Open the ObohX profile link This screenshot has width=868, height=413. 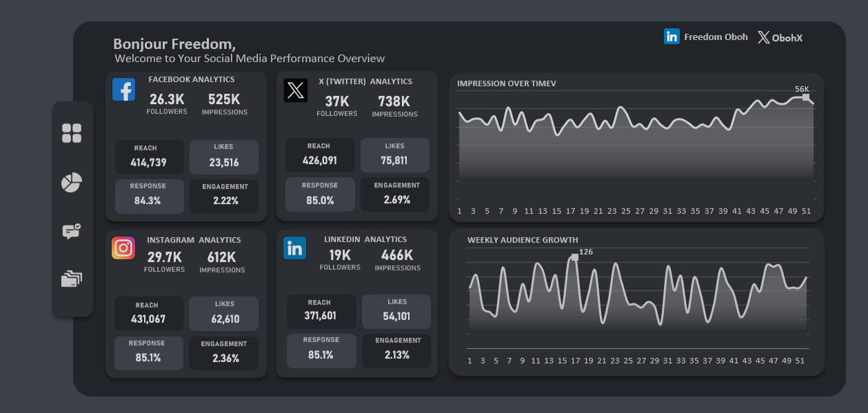[x=780, y=38]
